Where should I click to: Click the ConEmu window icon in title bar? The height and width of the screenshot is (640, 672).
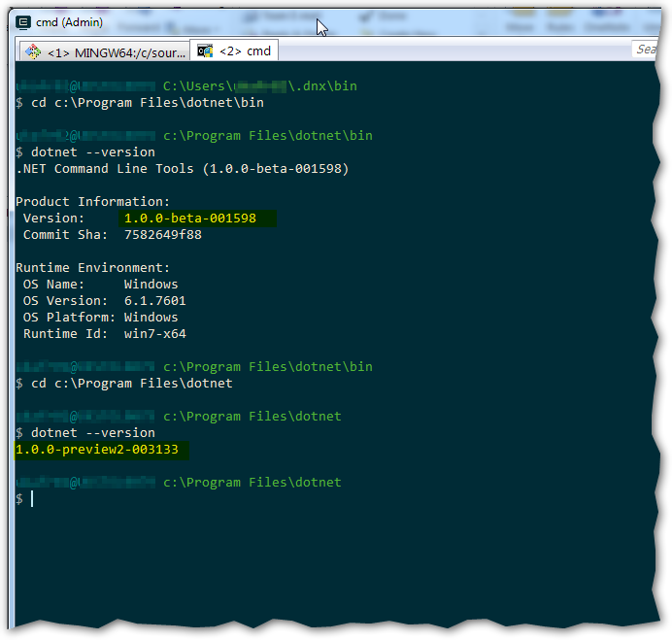coord(23,22)
